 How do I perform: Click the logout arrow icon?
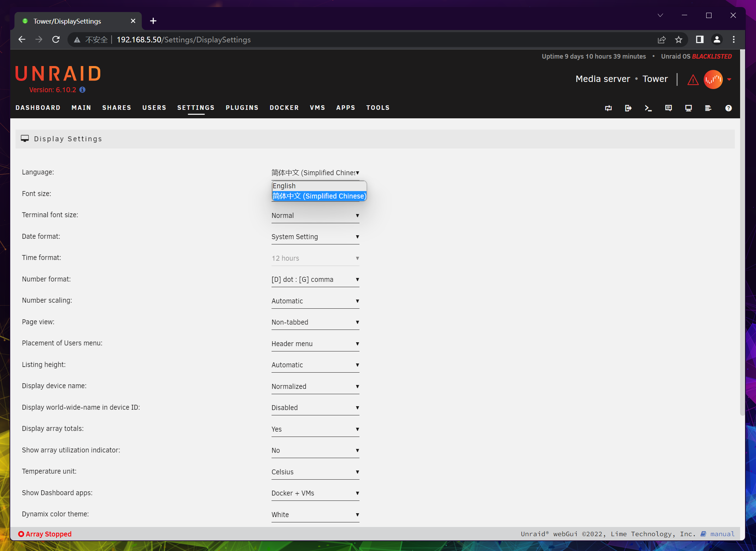[x=628, y=108]
